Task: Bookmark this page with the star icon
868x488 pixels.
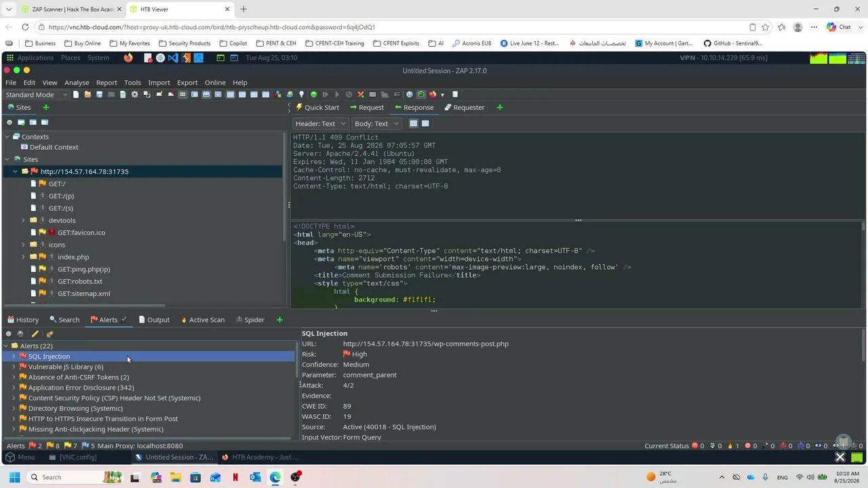Action: [x=766, y=27]
